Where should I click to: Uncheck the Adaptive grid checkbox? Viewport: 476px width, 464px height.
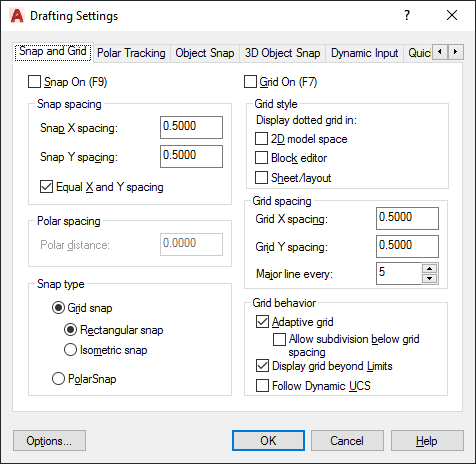(262, 322)
